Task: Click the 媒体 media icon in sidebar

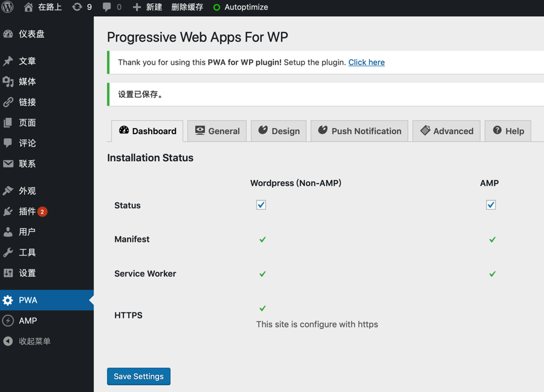Action: point(8,82)
